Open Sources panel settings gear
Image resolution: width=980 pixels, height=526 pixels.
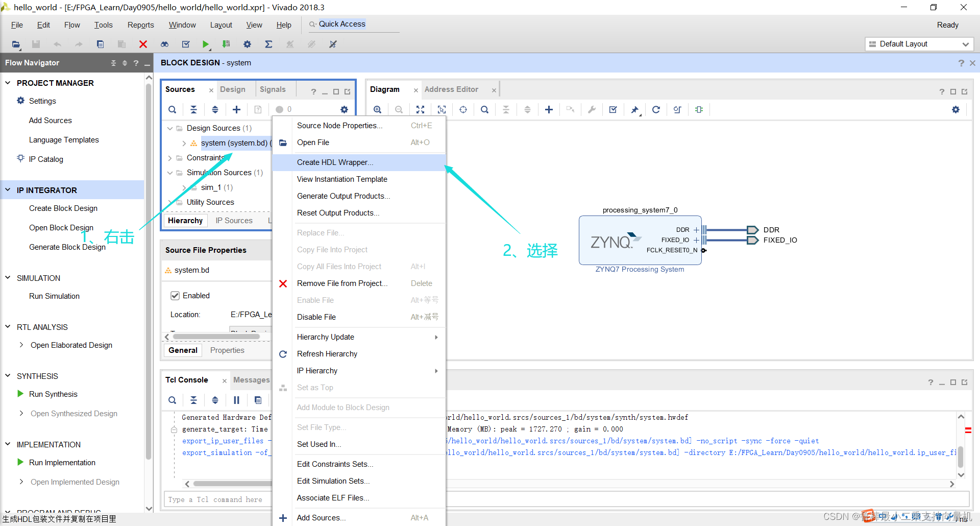click(344, 109)
